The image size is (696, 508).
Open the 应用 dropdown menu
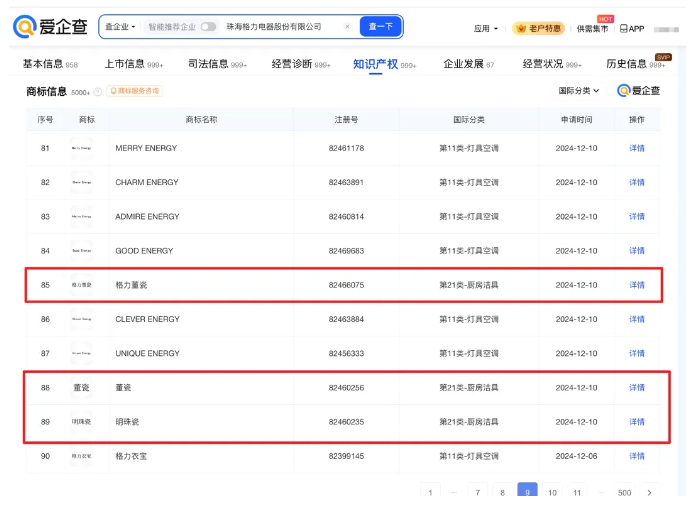(x=486, y=28)
